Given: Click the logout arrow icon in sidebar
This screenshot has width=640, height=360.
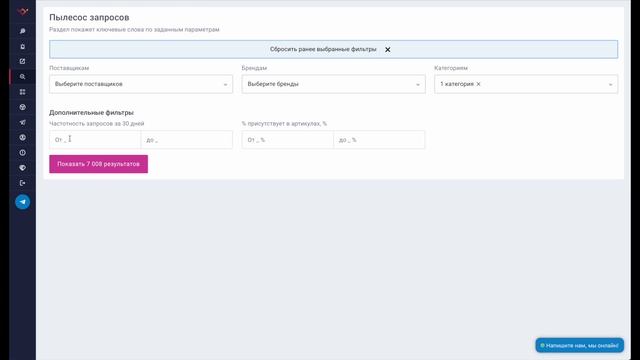Looking at the screenshot, I should pyautogui.click(x=22, y=183).
